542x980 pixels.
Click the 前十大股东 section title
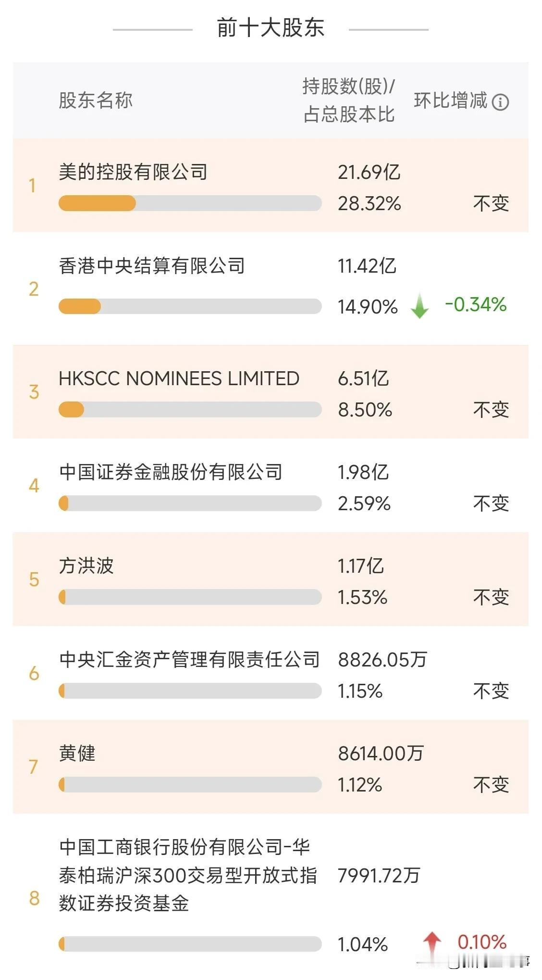pyautogui.click(x=271, y=27)
